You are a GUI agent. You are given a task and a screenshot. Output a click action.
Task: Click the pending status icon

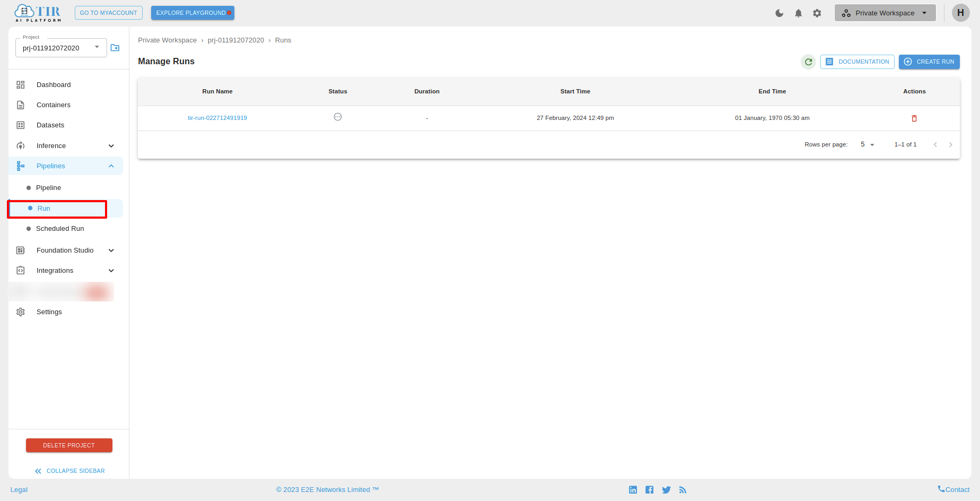pos(338,117)
